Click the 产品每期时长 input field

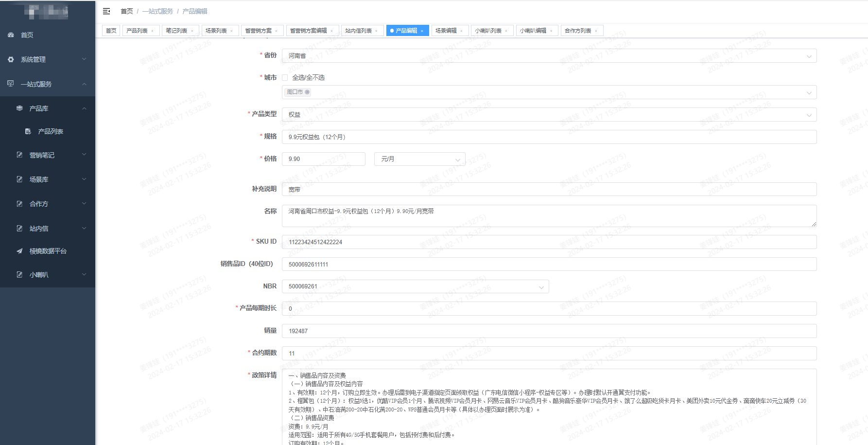[x=549, y=309]
